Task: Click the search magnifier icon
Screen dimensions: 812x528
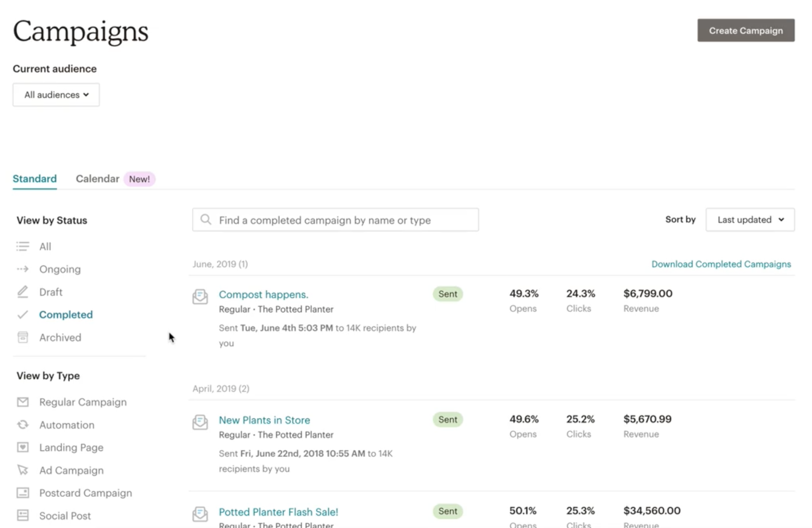Action: (206, 220)
